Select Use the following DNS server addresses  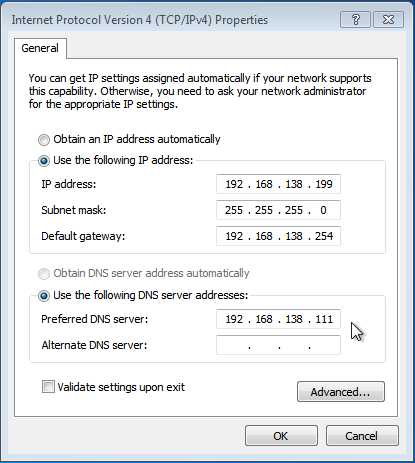click(x=44, y=296)
